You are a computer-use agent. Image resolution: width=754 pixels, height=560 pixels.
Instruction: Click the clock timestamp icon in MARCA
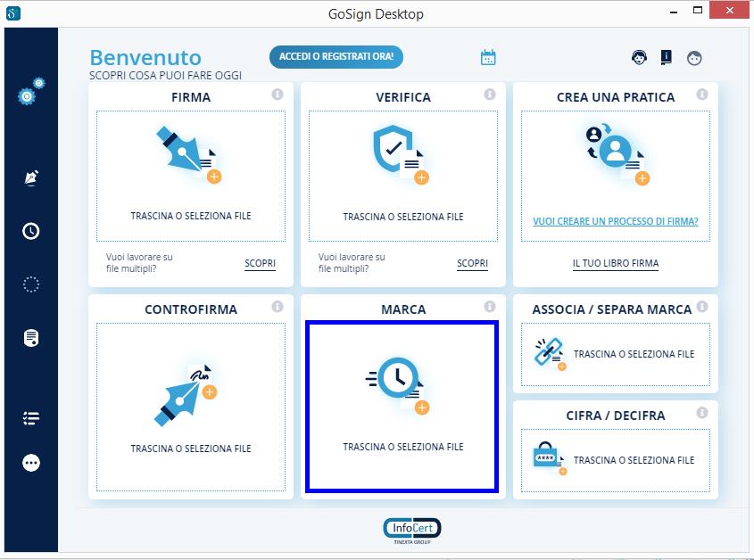tap(397, 385)
